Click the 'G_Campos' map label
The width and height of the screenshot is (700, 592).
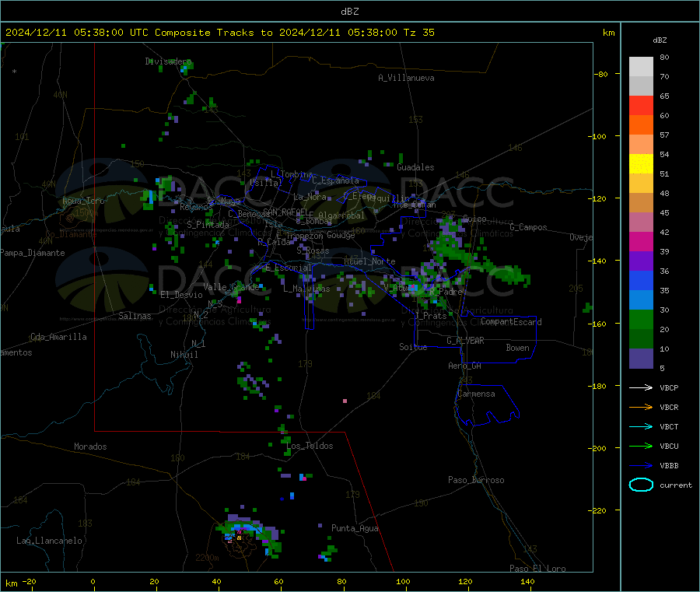pyautogui.click(x=528, y=227)
